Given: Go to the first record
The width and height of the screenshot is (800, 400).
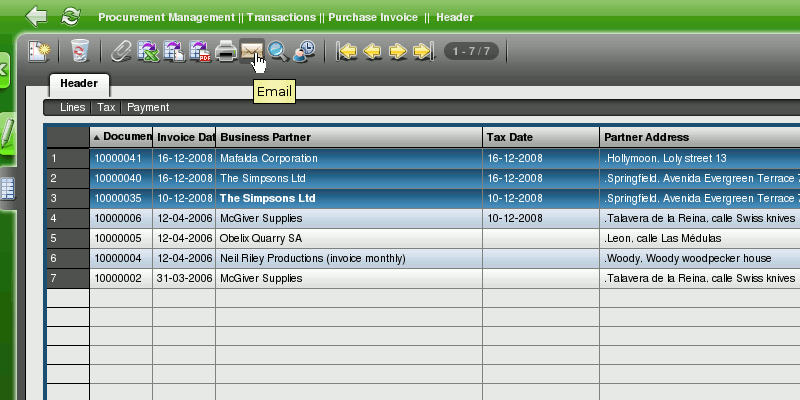Looking at the screenshot, I should tap(347, 51).
